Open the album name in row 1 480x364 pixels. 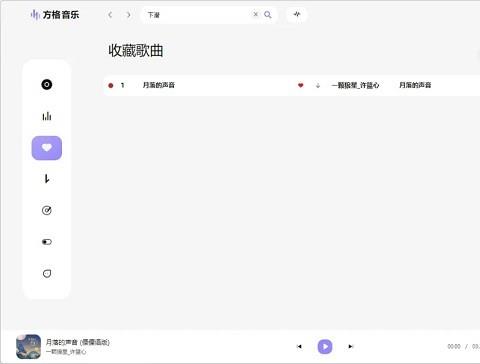point(415,85)
